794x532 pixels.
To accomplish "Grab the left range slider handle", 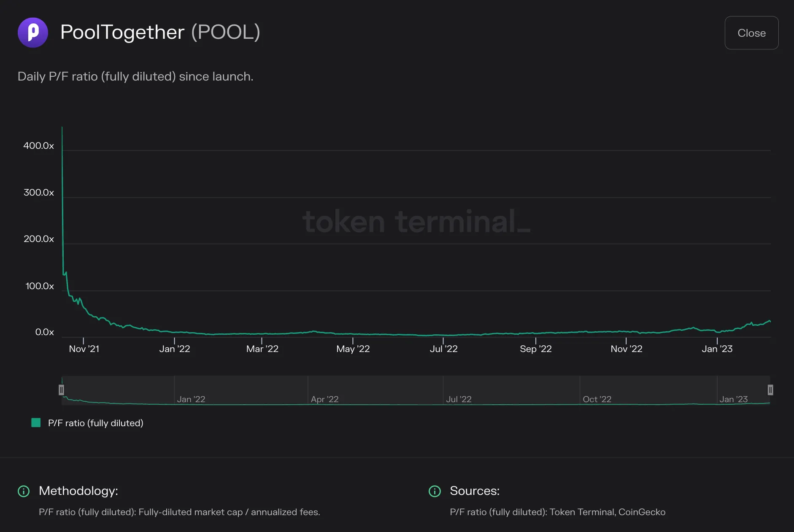I will coord(61,390).
